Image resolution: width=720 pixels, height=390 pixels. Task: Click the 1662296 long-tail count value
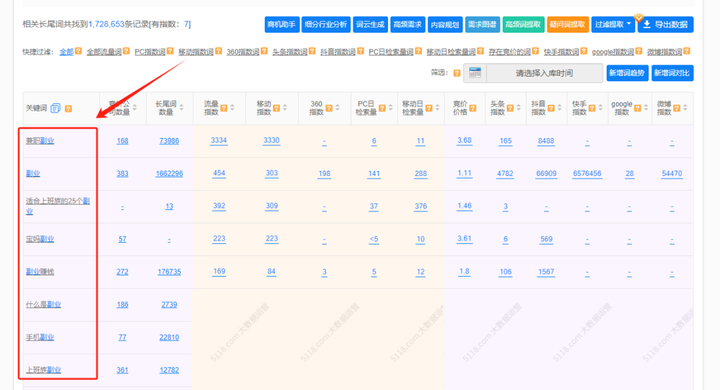(169, 174)
